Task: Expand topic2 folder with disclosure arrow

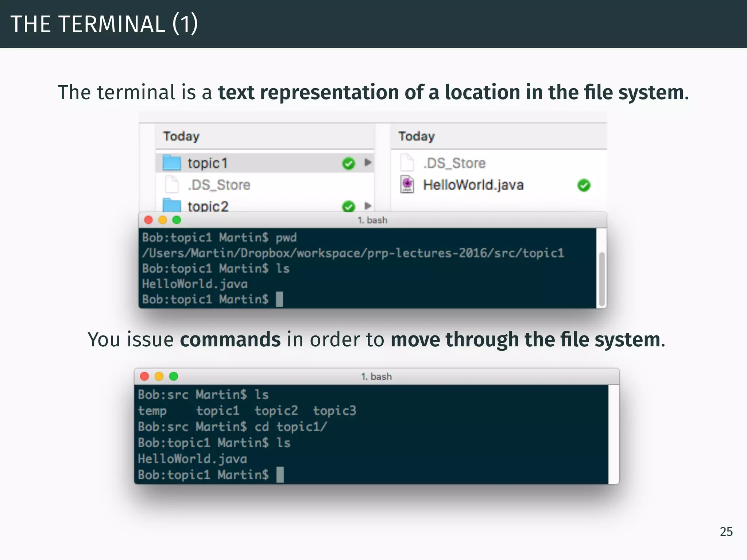Action: pyautogui.click(x=368, y=206)
